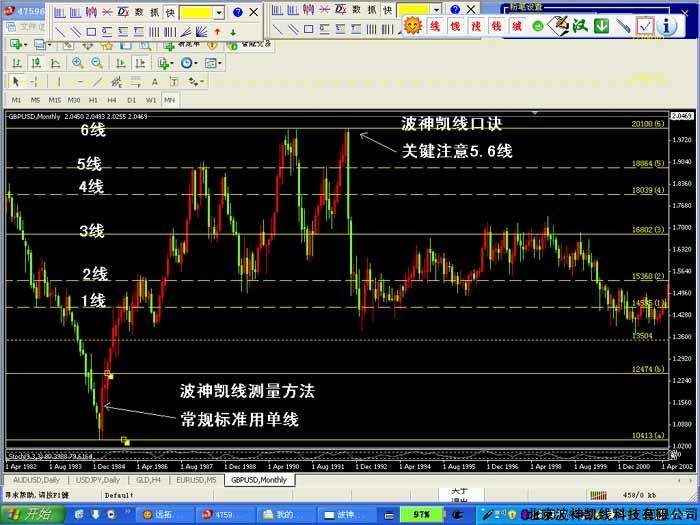
Task: Select the GBPUSD,Monthly chart tab
Action: pyautogui.click(x=259, y=480)
